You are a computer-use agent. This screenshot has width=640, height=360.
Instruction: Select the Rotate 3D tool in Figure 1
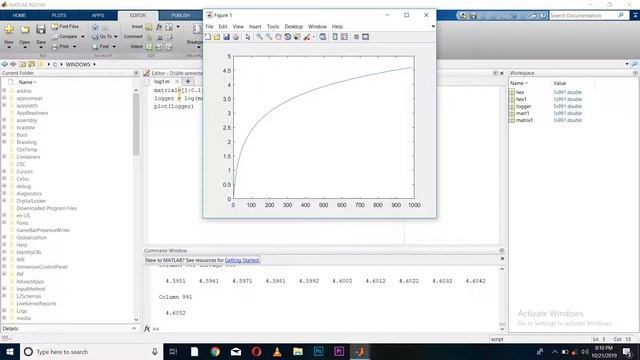[x=288, y=37]
